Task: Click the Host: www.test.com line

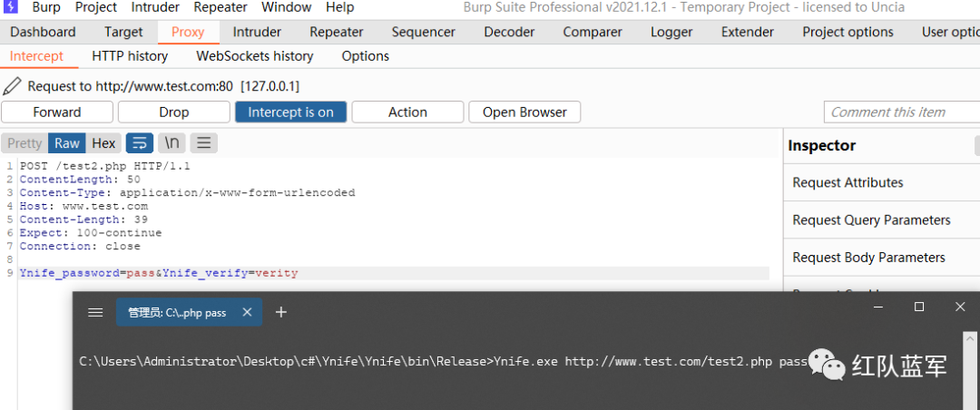Action: 83,206
